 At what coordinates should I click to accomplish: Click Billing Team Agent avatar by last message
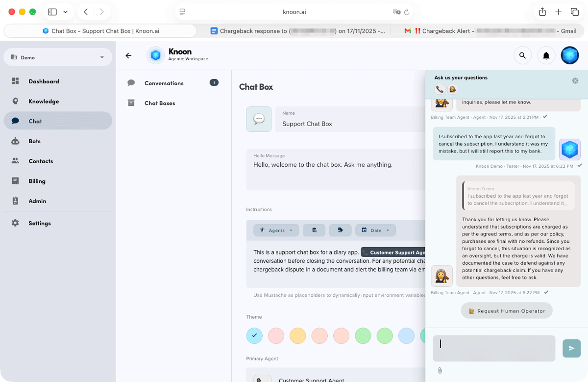click(x=441, y=276)
